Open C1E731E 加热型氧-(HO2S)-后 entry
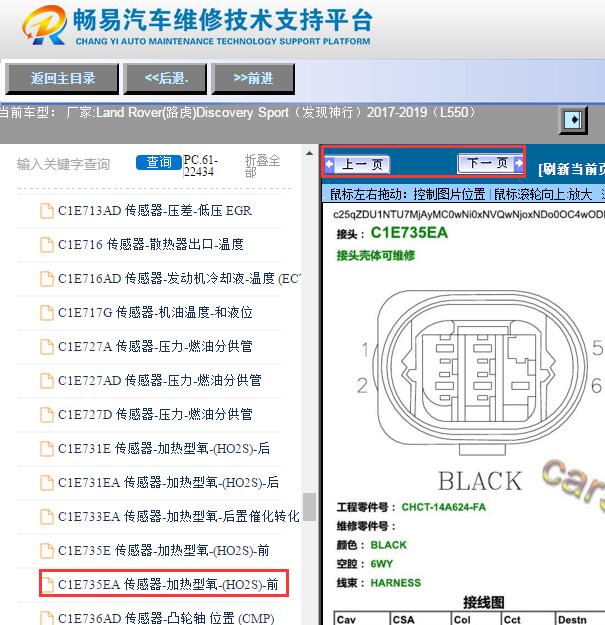 tap(164, 448)
